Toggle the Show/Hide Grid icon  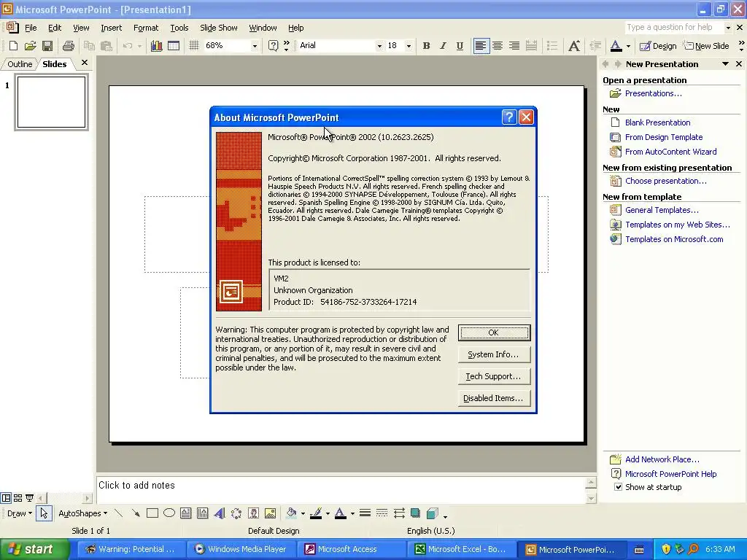click(x=193, y=46)
